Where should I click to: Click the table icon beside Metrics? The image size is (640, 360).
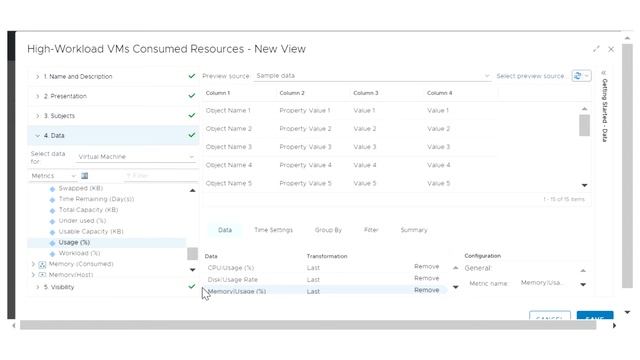(84, 176)
